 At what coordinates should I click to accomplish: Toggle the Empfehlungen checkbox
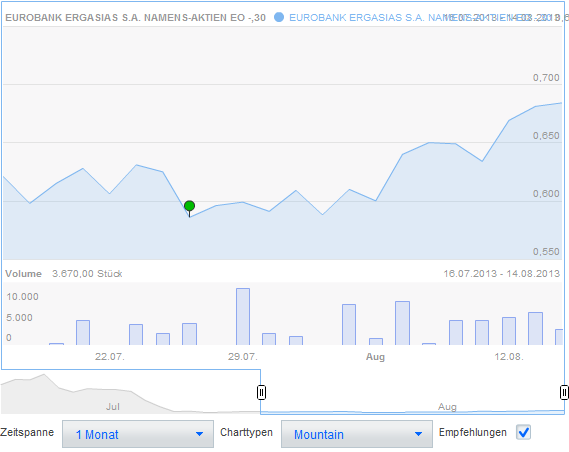click(523, 432)
